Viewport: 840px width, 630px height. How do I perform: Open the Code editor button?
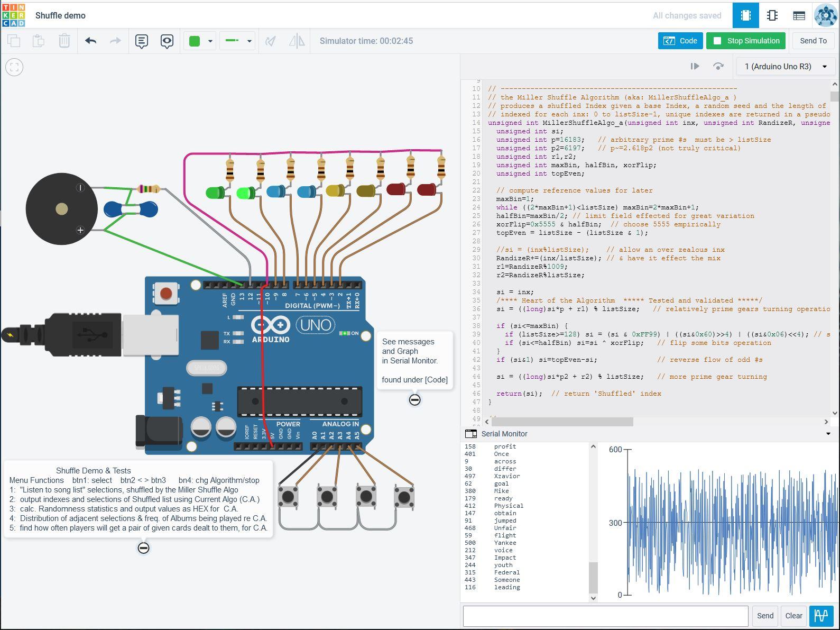680,41
